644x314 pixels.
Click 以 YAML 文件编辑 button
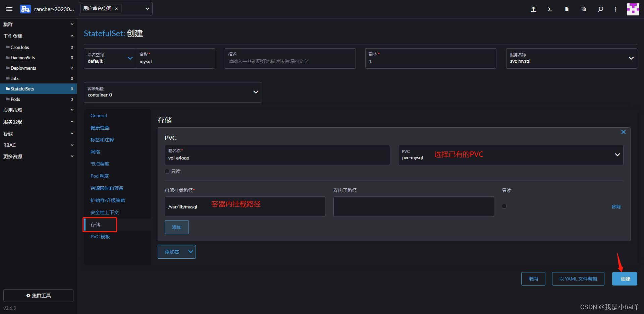pos(578,278)
